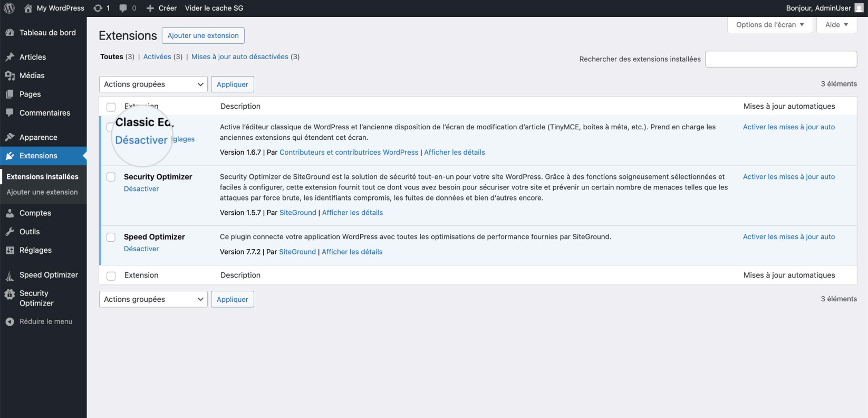This screenshot has height=418, width=868.
Task: Open Contributeurs et contributrices WordPress link
Action: (349, 152)
